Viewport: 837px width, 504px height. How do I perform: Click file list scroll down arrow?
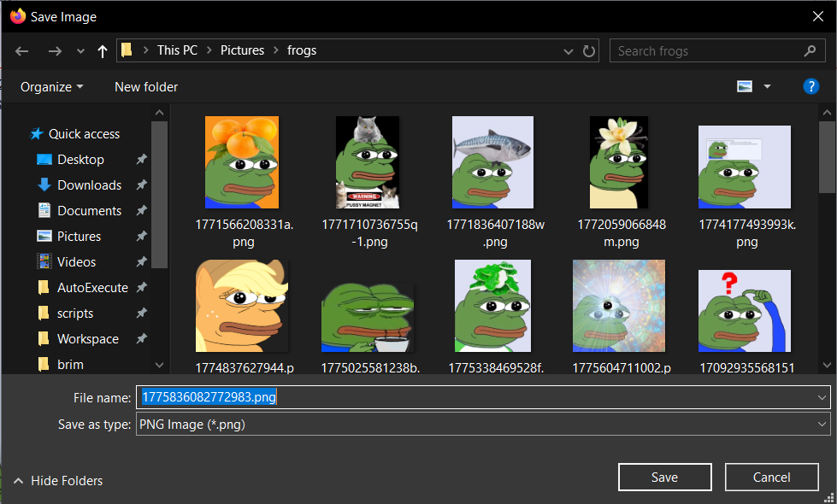pyautogui.click(x=827, y=365)
